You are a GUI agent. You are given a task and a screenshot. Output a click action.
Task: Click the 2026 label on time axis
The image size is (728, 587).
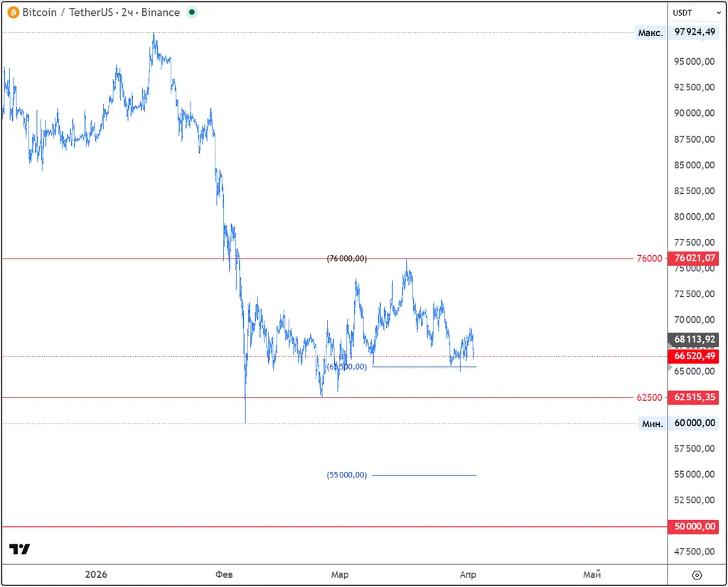(96, 574)
